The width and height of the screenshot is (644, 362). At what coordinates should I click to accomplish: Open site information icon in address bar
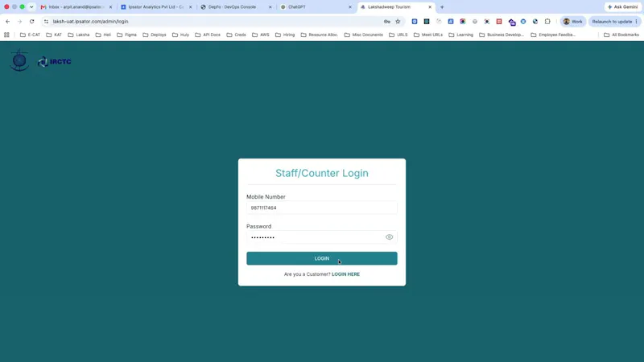click(x=46, y=22)
